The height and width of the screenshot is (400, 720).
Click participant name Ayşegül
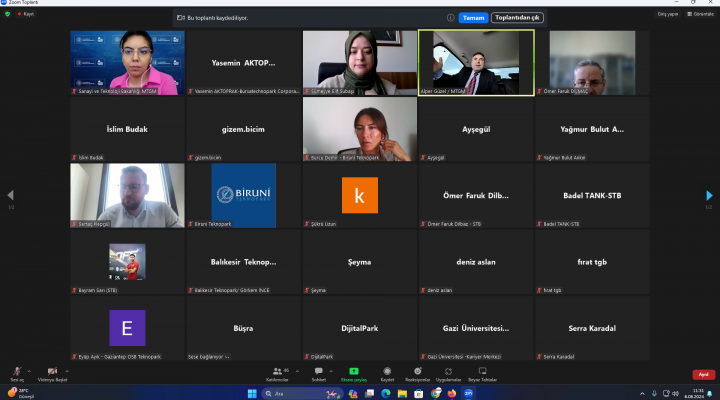[x=476, y=129]
